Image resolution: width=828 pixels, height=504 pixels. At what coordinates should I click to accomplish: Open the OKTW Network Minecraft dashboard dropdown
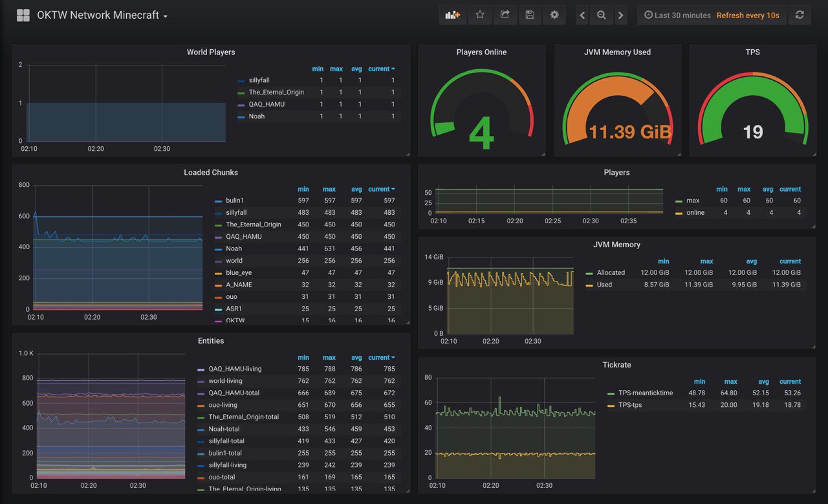click(x=102, y=15)
